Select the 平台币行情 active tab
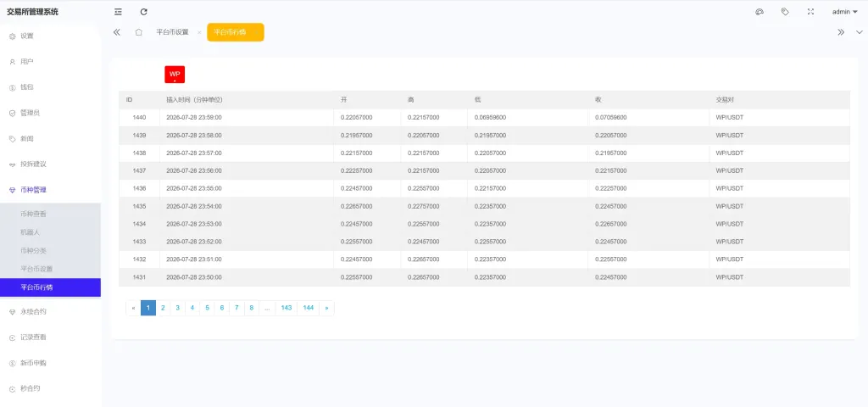Viewport: 868px width, 407px height. (x=236, y=32)
